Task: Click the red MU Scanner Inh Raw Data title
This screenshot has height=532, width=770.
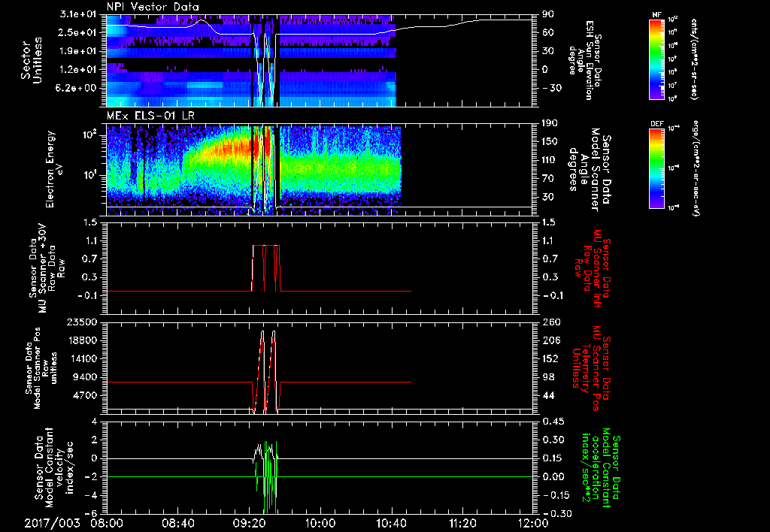Action: (593, 268)
